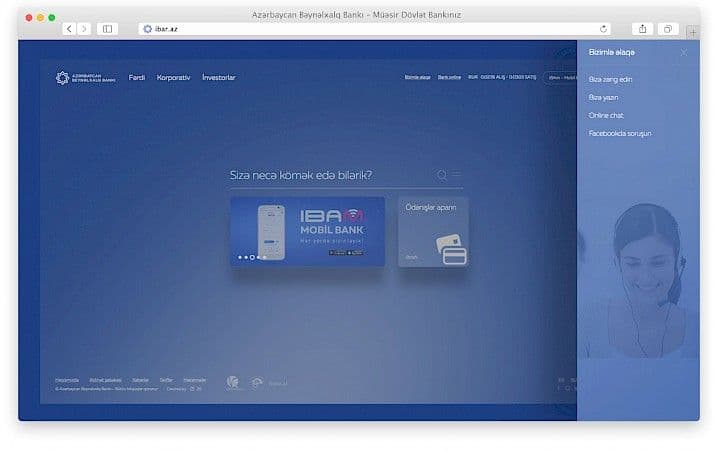Toggle the Safari sidebar button
This screenshot has height=451, width=717.
(x=107, y=29)
